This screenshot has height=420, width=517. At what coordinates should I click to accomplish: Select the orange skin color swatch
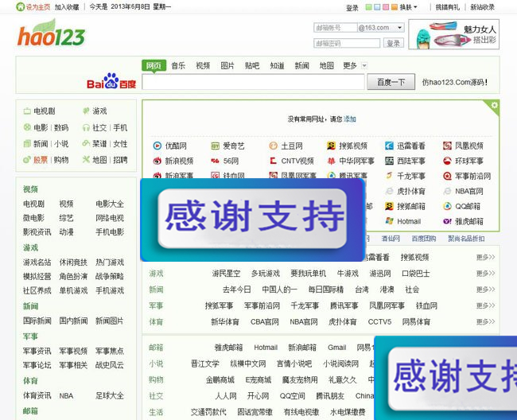[x=395, y=7]
